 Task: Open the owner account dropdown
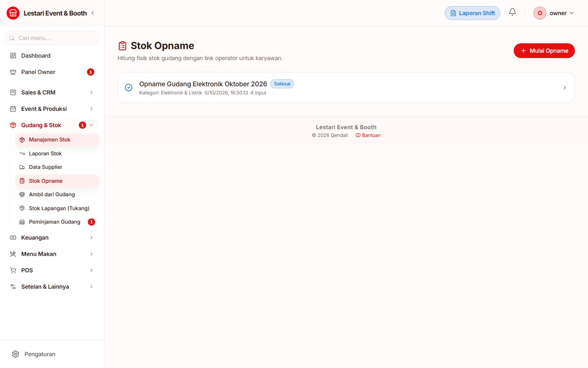click(554, 13)
